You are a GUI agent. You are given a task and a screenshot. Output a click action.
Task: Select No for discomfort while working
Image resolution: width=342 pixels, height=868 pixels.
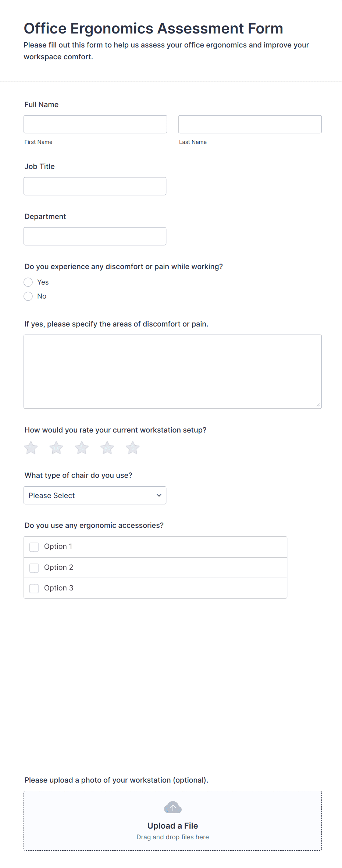click(x=28, y=296)
